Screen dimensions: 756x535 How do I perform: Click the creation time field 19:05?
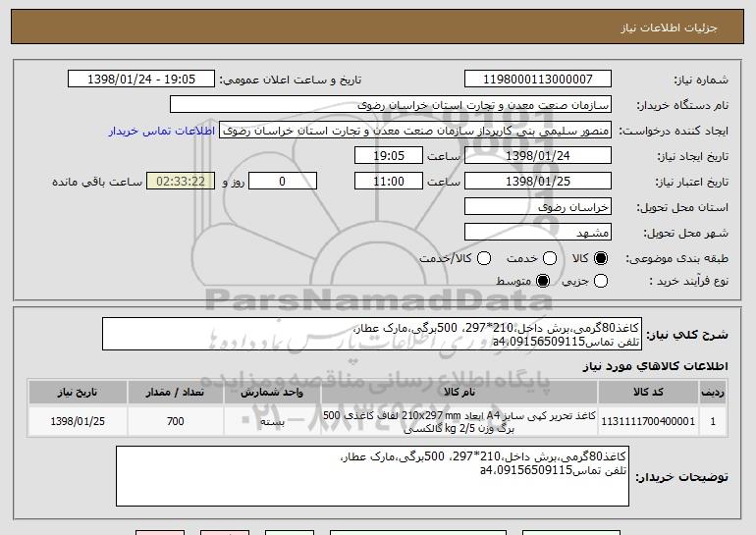pos(389,156)
